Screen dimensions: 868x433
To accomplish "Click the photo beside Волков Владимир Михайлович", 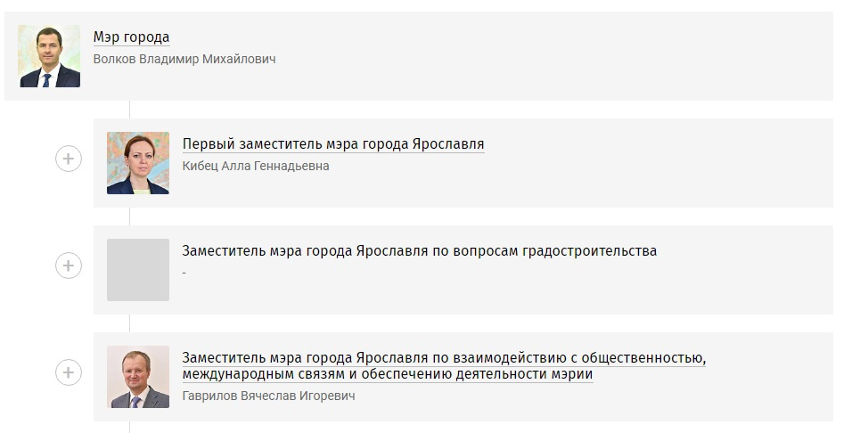I will click(x=49, y=56).
